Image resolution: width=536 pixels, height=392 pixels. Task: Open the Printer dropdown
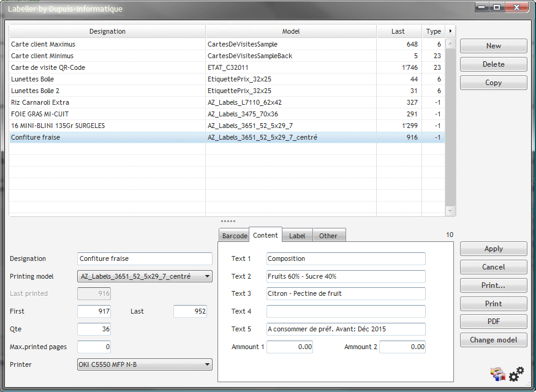pyautogui.click(x=145, y=364)
